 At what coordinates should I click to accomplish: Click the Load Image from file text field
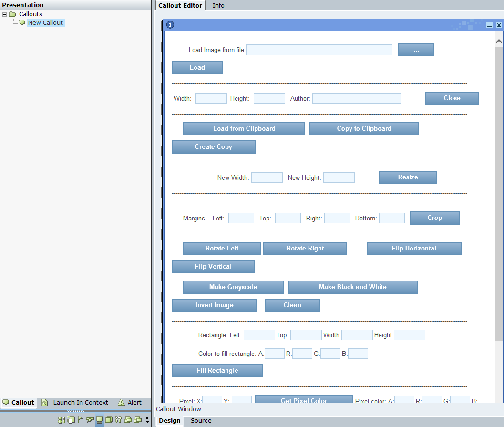click(319, 50)
